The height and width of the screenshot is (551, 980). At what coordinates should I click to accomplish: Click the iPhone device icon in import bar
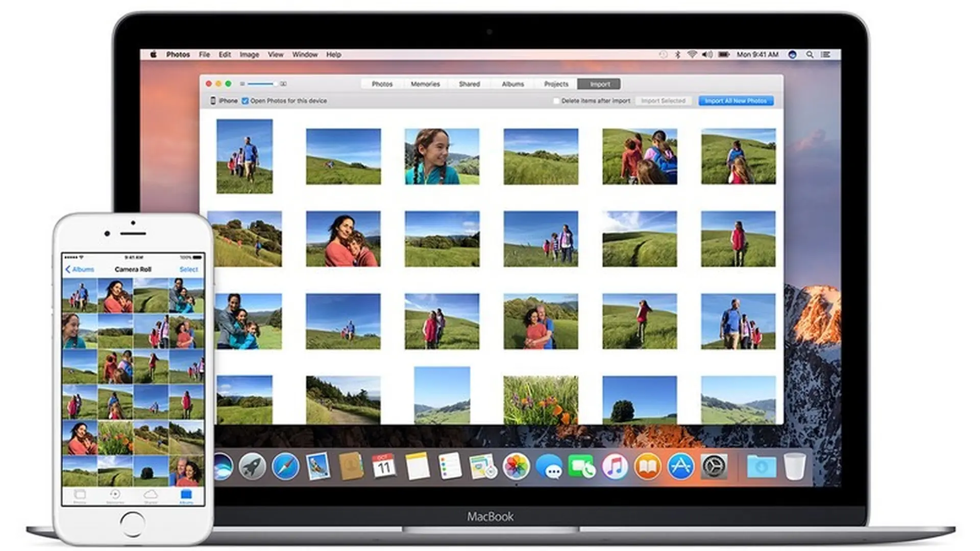click(x=213, y=101)
